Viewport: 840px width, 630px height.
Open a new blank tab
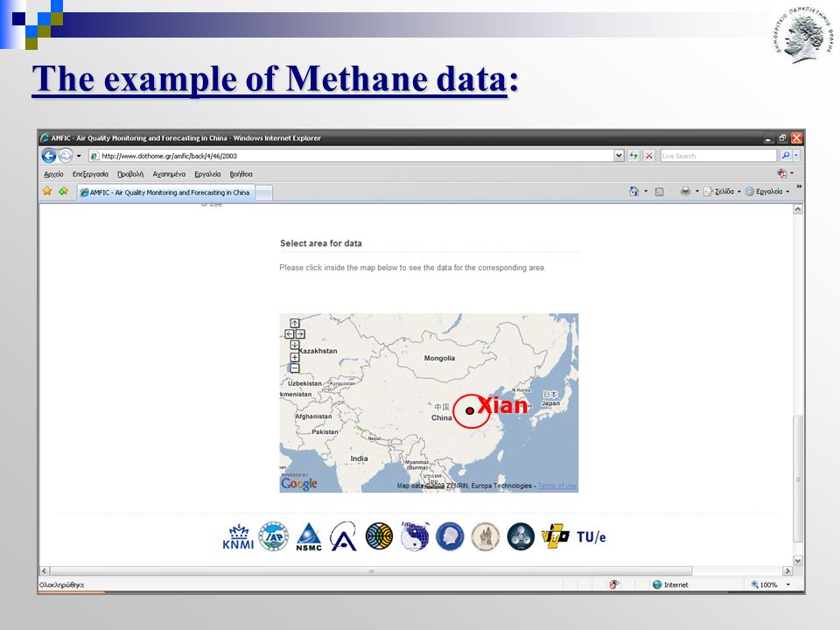point(263,192)
